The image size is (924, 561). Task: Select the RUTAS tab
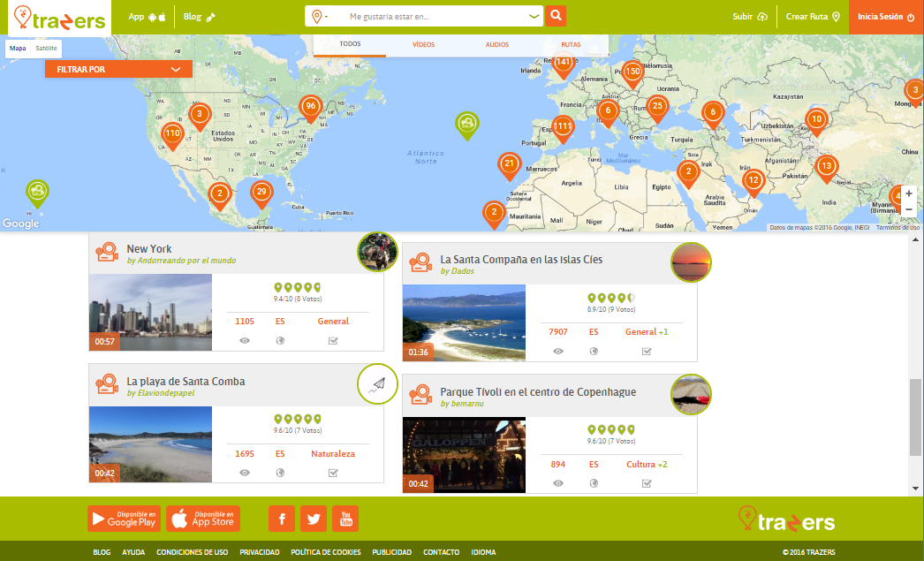click(x=571, y=45)
